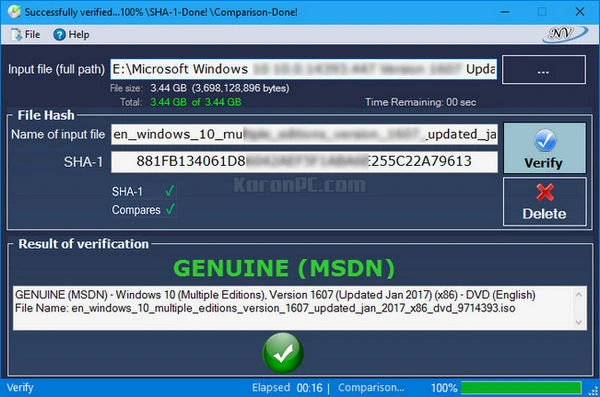Image resolution: width=600 pixels, height=397 pixels.
Task: Click the Delete button
Action: [545, 202]
